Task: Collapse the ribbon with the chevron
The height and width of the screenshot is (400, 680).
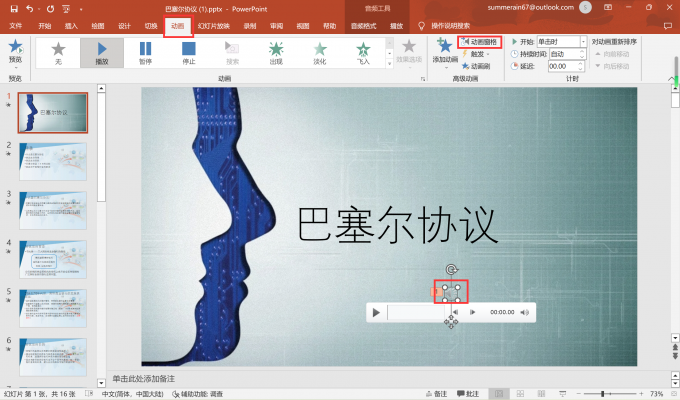Action: coord(671,79)
